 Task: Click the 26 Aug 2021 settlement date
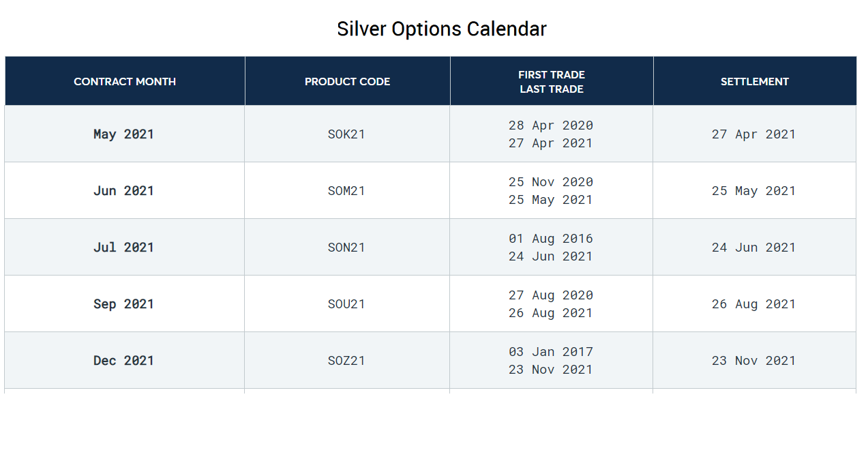pyautogui.click(x=753, y=304)
